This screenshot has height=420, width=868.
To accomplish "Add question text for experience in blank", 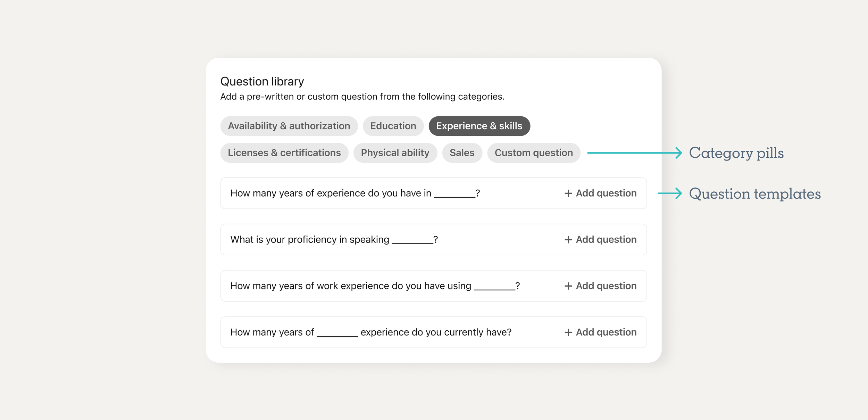I will 606,193.
